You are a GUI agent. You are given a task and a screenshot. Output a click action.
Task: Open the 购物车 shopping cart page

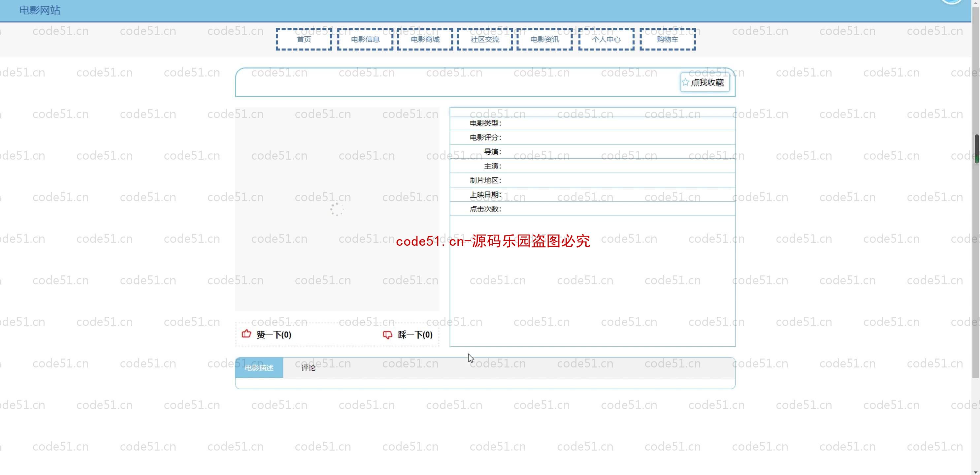coord(667,39)
